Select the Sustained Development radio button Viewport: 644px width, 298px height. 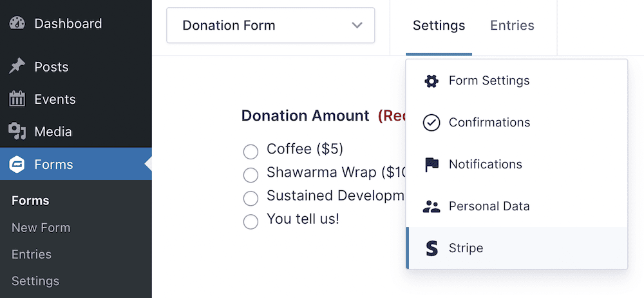coord(251,198)
